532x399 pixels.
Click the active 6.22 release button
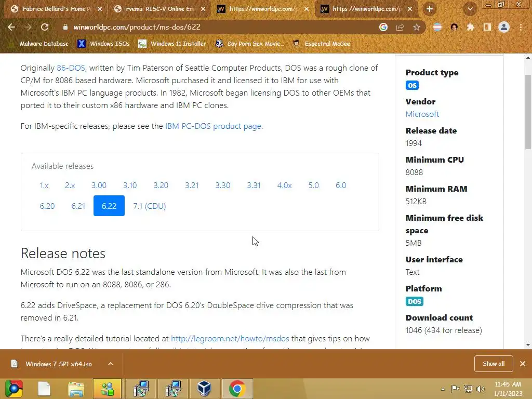109,206
